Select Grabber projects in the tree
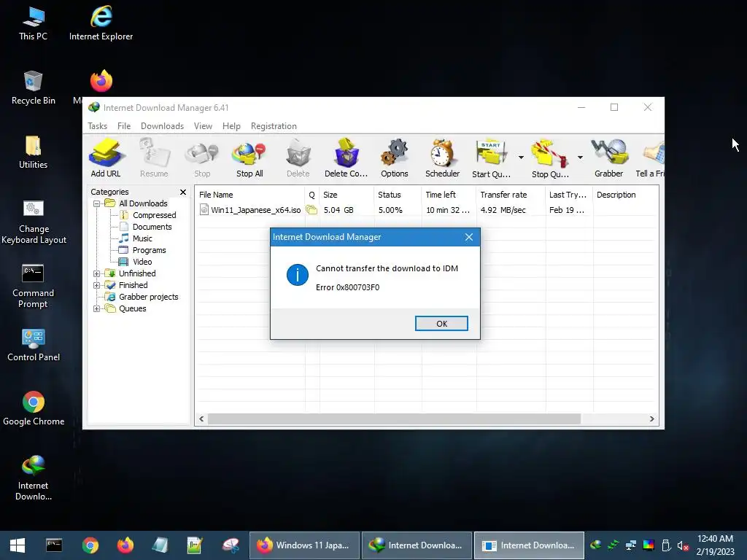Screen dimensions: 747x560 tap(142, 297)
